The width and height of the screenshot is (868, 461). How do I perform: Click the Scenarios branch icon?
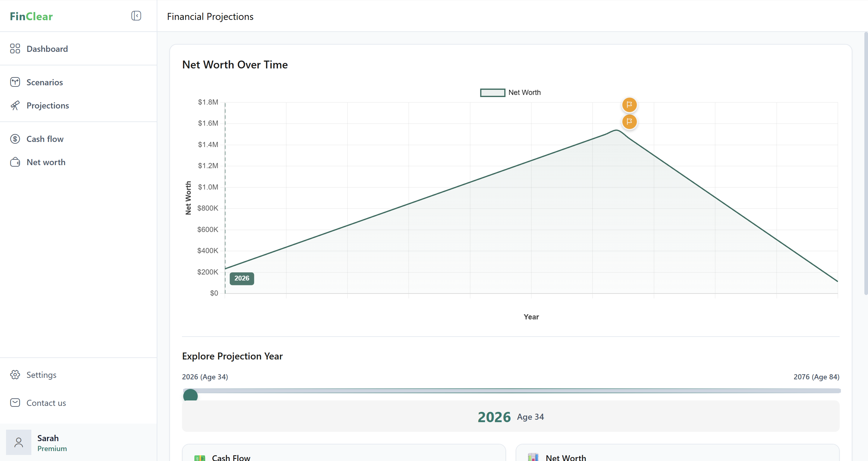coord(15,82)
